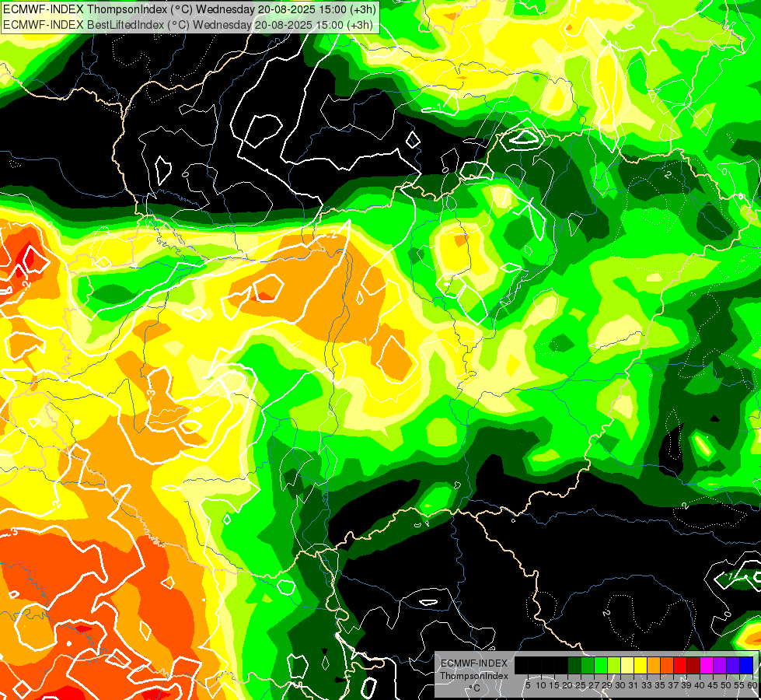The width and height of the screenshot is (761, 700).
Task: Click the legend tick value 30
Action: 620,685
